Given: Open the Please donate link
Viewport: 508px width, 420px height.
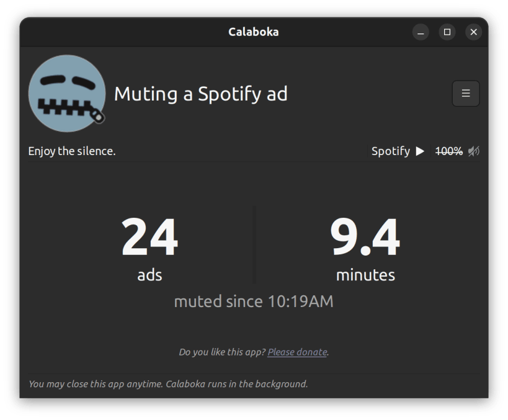Looking at the screenshot, I should click(x=297, y=352).
